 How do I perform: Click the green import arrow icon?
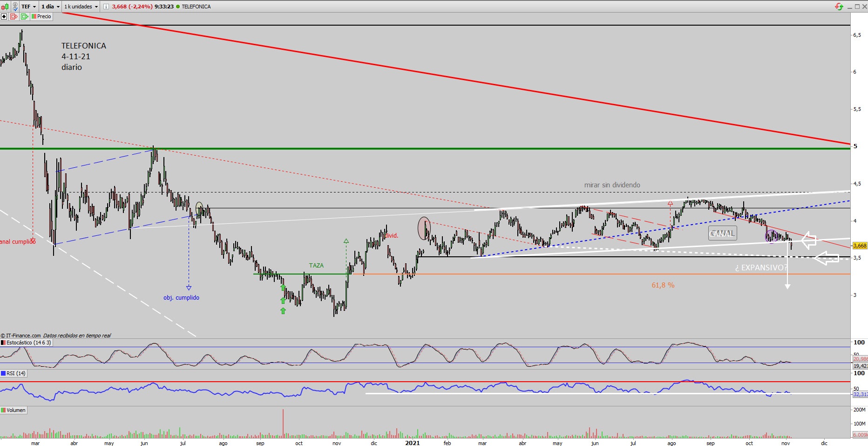24,16
